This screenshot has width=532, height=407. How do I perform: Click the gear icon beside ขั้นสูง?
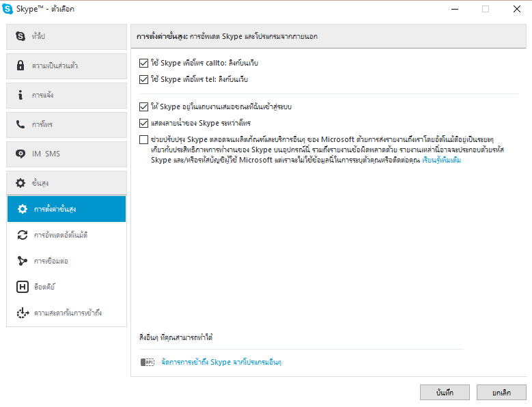click(20, 183)
